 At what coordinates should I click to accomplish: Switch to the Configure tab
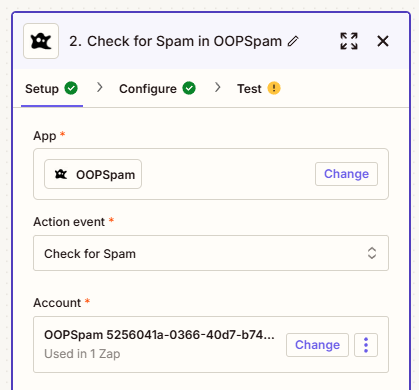[x=157, y=89]
